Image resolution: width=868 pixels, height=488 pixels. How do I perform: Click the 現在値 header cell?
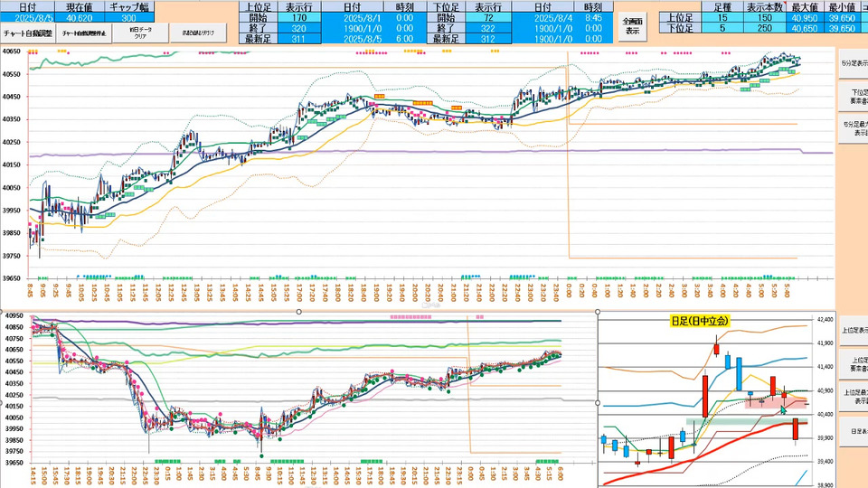click(x=80, y=7)
